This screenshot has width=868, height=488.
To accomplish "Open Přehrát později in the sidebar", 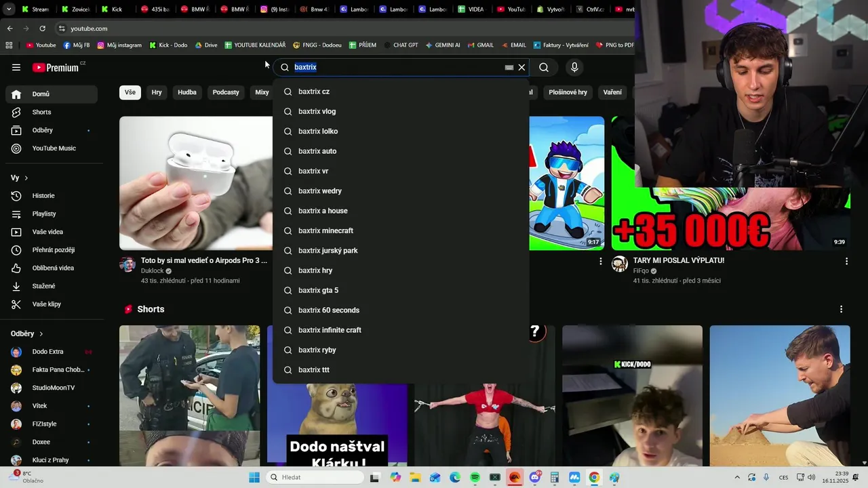I will pos(52,250).
